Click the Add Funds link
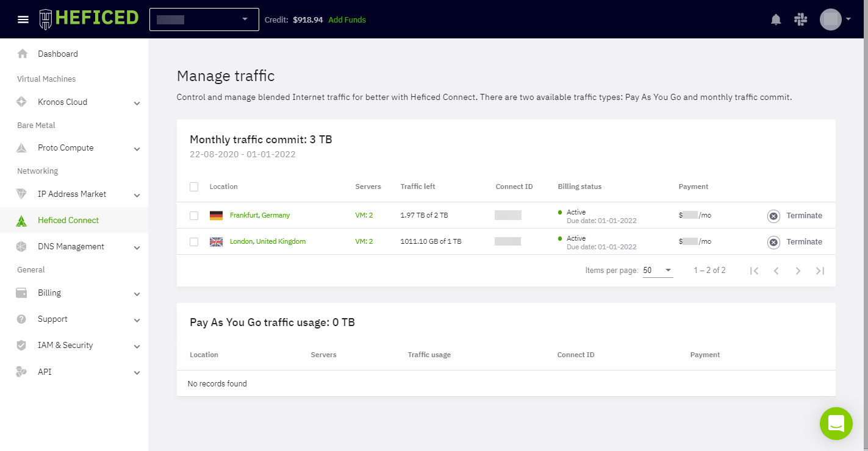868x451 pixels. [347, 20]
